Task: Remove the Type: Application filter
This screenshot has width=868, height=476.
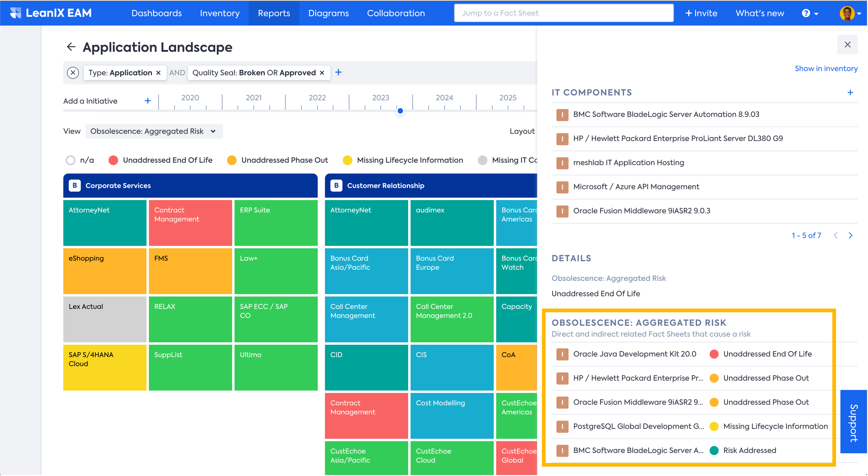Action: click(x=158, y=73)
